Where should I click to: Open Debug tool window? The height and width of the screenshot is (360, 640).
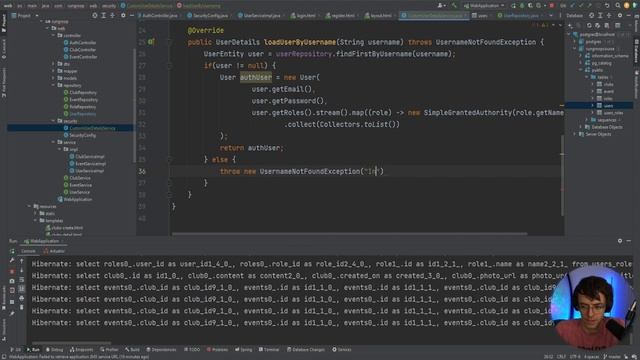[x=54, y=350]
